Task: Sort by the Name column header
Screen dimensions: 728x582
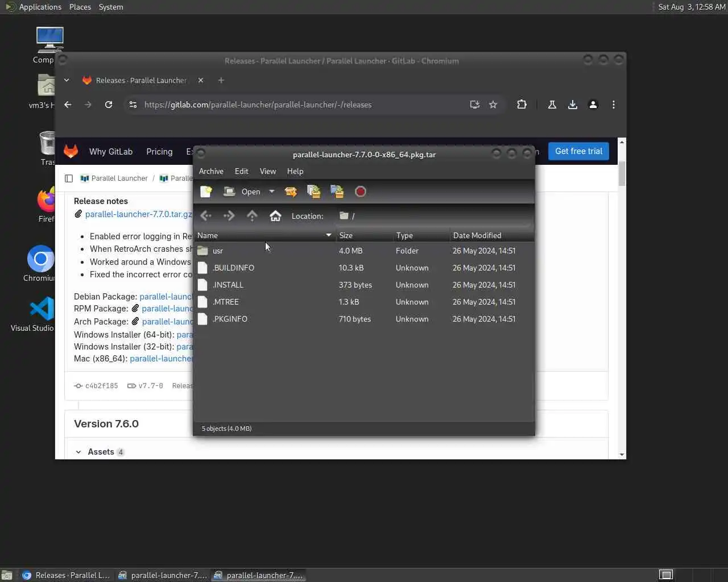Action: (264, 235)
